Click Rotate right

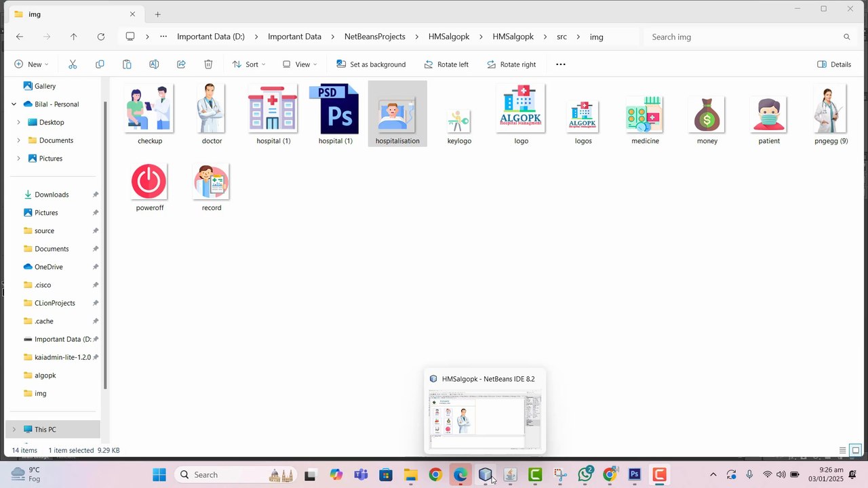tap(511, 64)
